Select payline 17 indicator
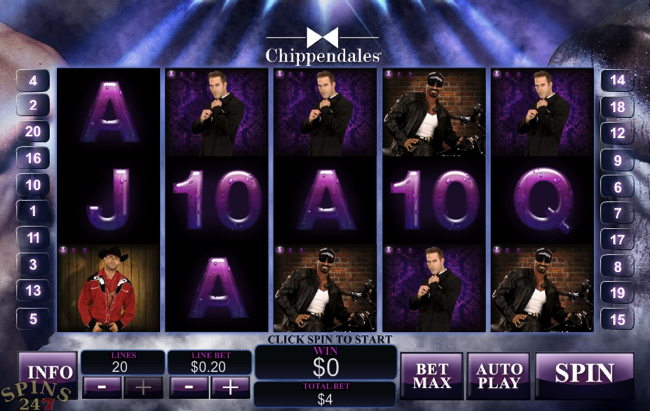 pyautogui.click(x=617, y=240)
